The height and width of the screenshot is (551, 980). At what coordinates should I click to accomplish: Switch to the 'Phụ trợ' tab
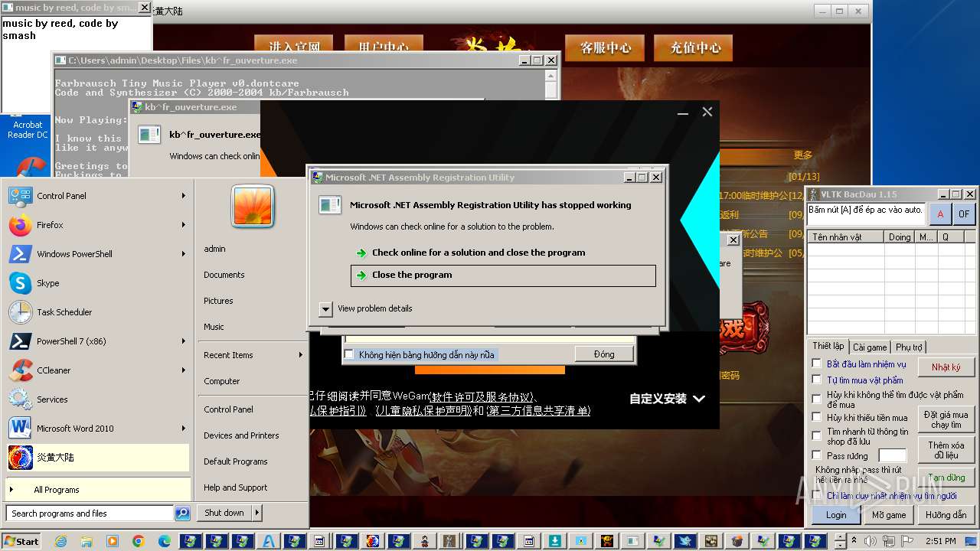point(909,347)
